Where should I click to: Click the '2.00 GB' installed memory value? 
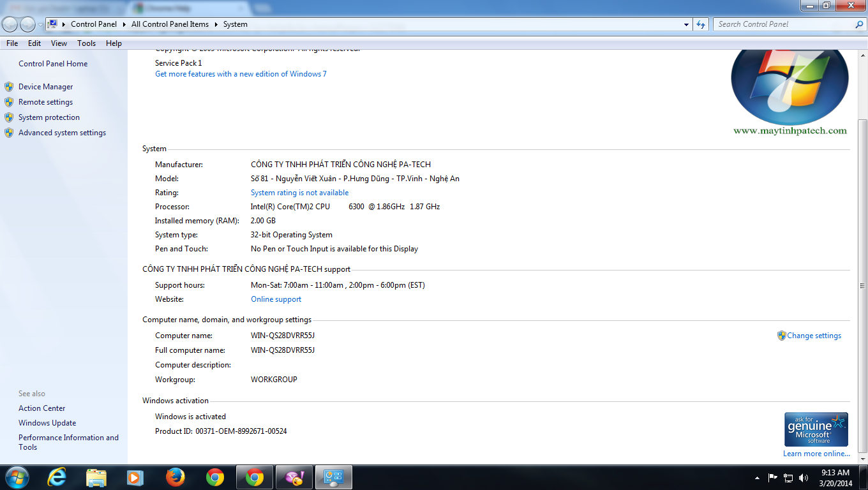[263, 221]
